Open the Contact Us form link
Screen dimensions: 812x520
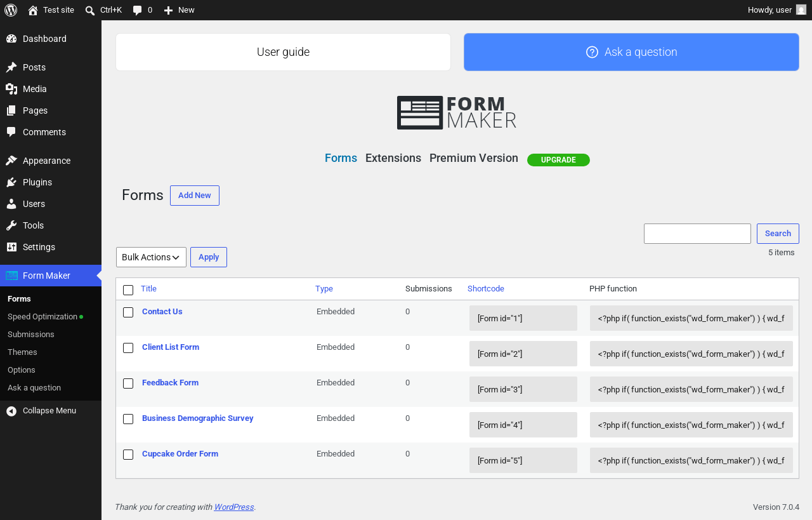[x=162, y=312]
